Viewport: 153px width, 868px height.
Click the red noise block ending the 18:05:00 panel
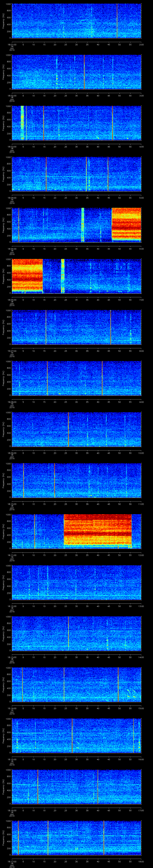[x=126, y=224]
